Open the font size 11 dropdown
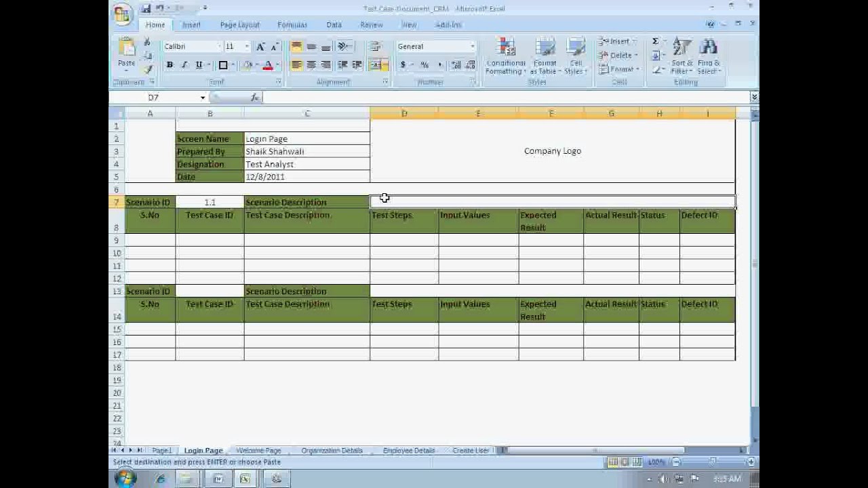Screen dimensions: 868x488 [x=247, y=47]
